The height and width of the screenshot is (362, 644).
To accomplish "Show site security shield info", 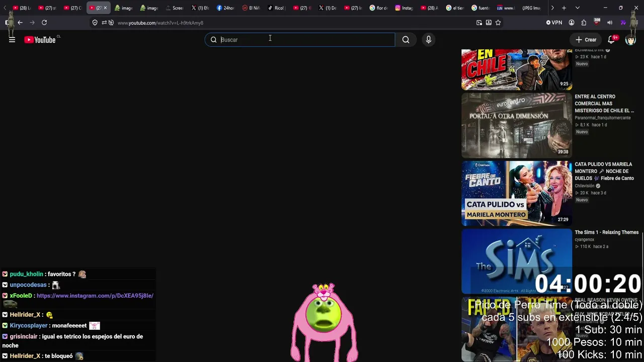I will click(95, 23).
